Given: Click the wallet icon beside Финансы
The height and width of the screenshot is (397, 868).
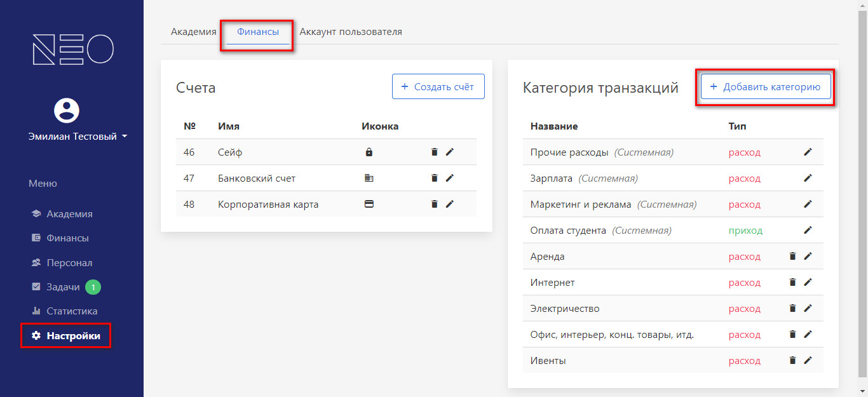Looking at the screenshot, I should (x=36, y=238).
